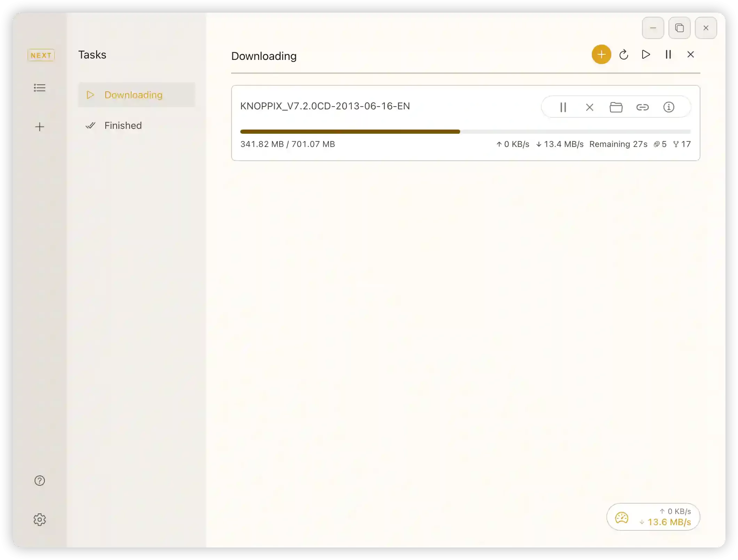The width and height of the screenshot is (738, 560).
Task: Click the sidebar plus add icon
Action: pos(40,127)
